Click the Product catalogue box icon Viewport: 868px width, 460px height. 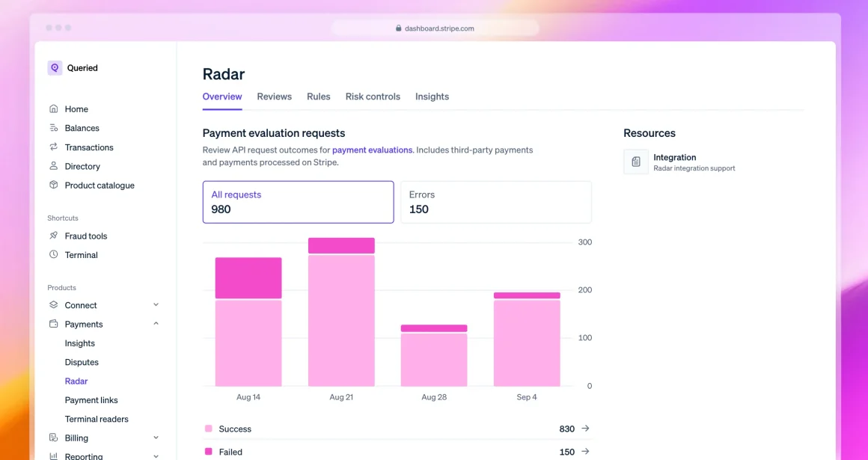[x=54, y=185]
